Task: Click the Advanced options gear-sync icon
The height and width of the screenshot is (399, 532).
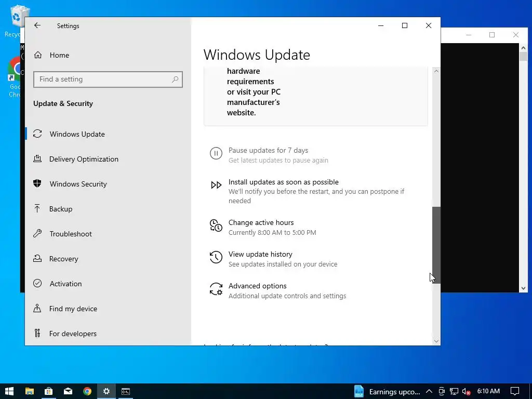Action: [x=216, y=289]
